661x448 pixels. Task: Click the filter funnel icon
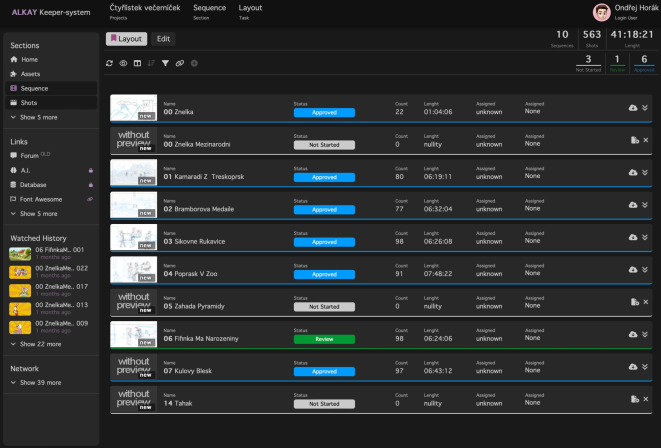[165, 63]
